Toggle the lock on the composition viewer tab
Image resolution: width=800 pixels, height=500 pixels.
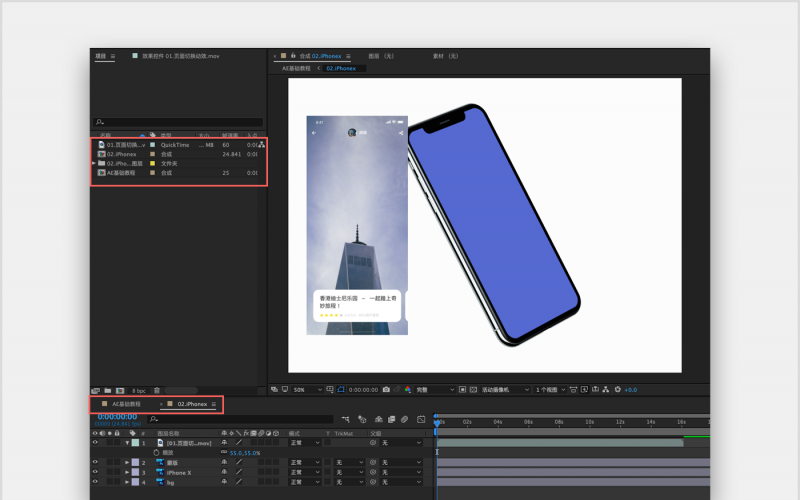(x=293, y=56)
